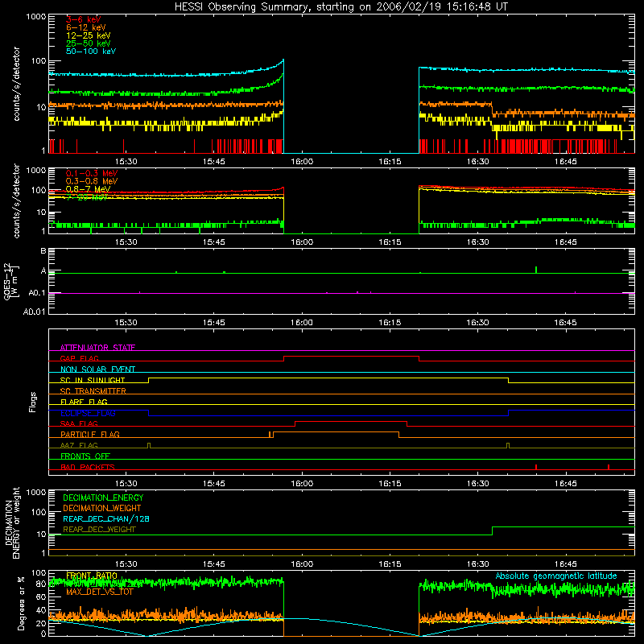Select the 0.1-0.3 MeV legend label
This screenshot has width=644, height=644.
click(x=92, y=173)
